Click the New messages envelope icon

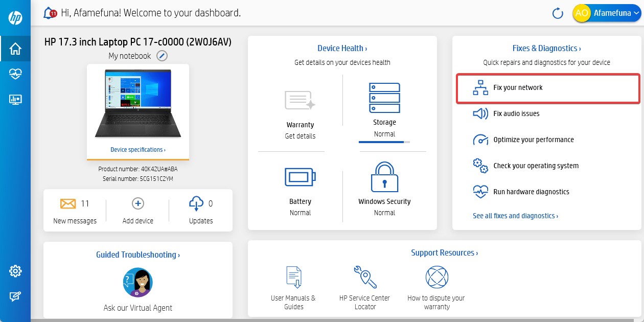68,203
